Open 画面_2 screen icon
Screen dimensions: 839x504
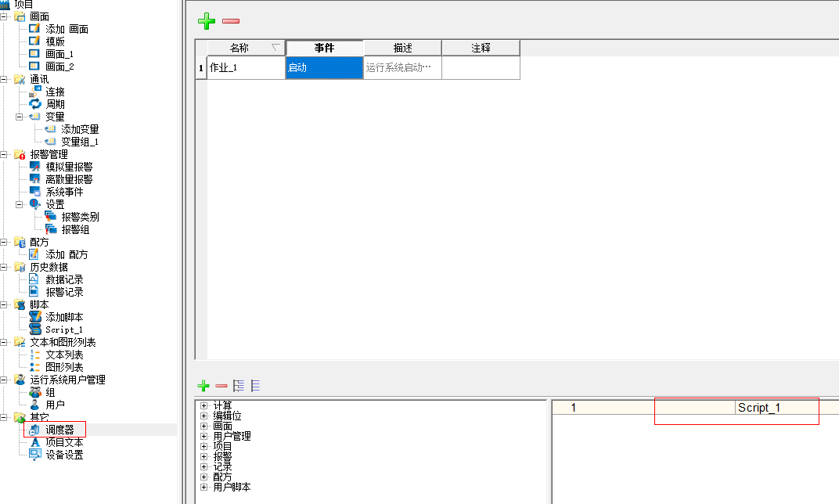34,66
